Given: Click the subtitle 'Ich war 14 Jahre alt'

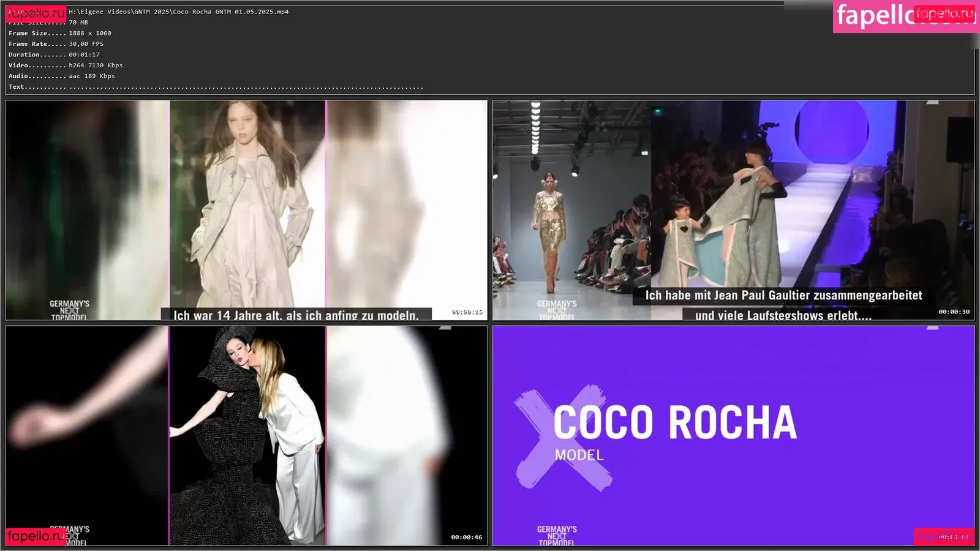Looking at the screenshot, I should pyautogui.click(x=296, y=315).
